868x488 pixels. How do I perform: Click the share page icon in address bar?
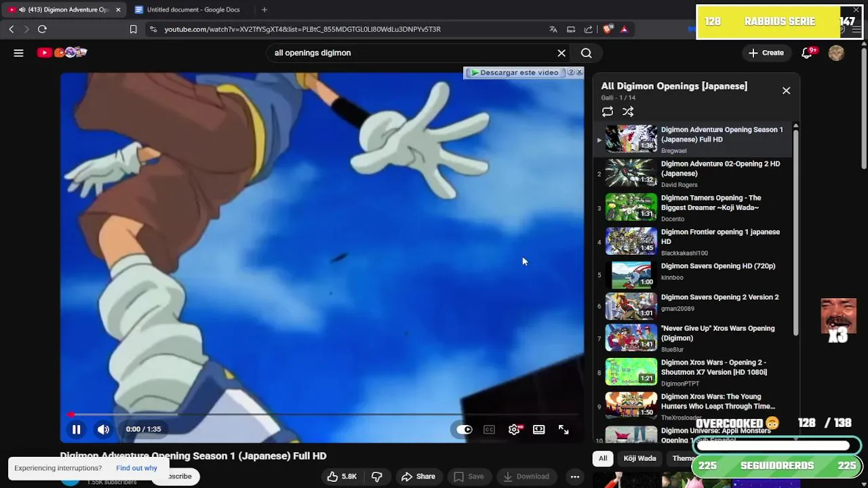click(x=588, y=29)
